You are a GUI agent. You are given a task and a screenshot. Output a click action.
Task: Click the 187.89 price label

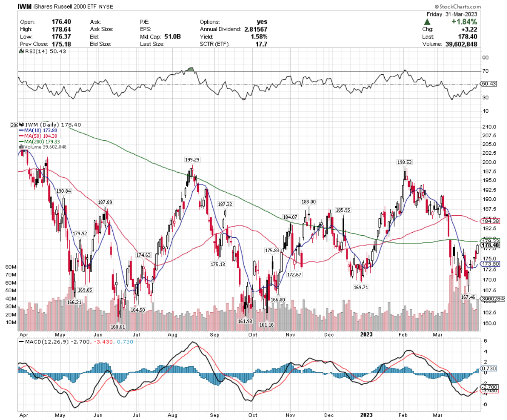pos(105,202)
